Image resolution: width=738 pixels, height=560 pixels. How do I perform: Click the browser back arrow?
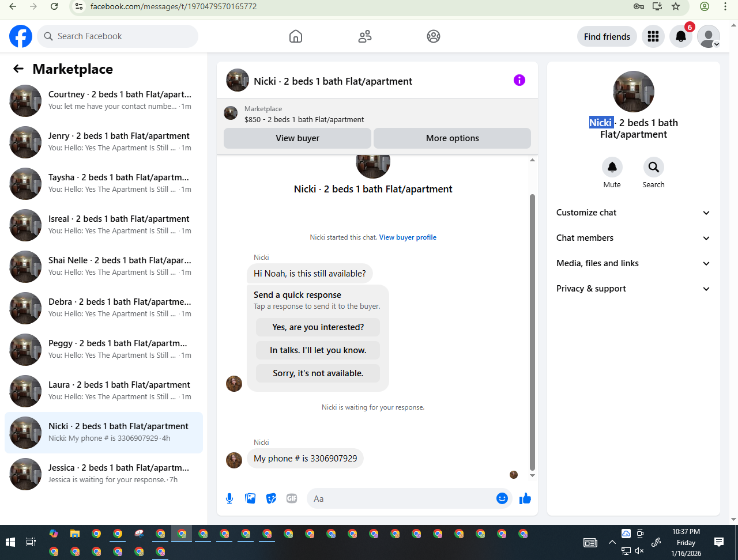(13, 6)
